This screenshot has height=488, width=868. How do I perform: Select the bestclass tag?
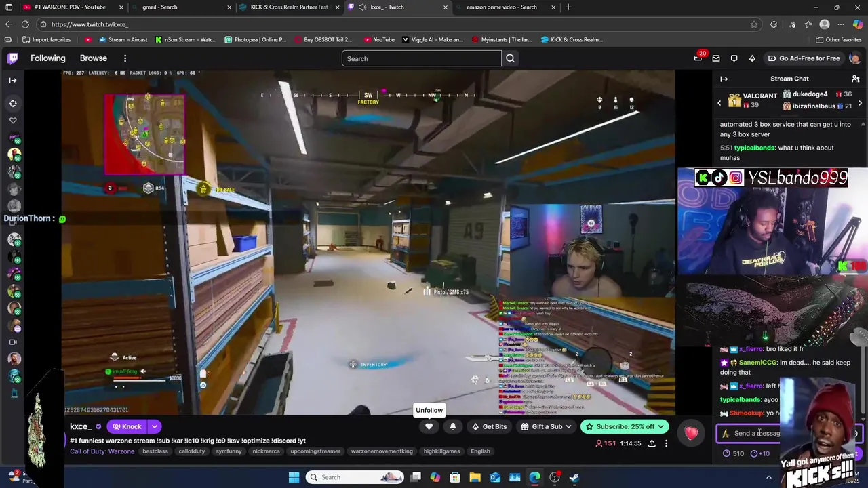click(155, 451)
